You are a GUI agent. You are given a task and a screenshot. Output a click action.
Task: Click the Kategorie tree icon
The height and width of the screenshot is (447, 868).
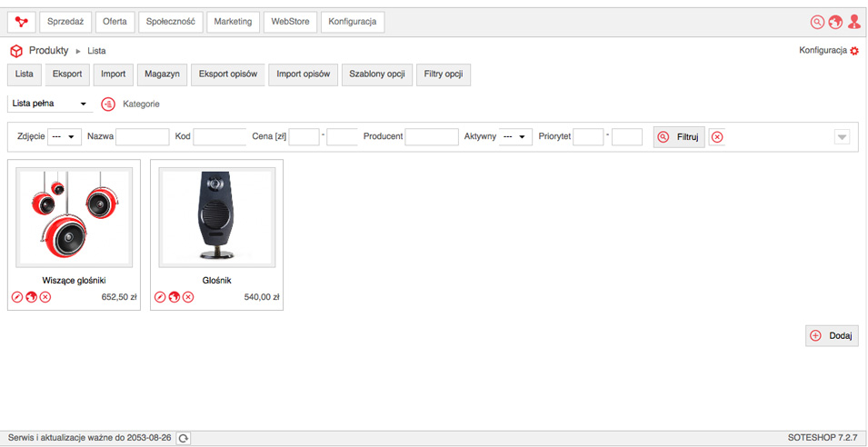(x=108, y=104)
